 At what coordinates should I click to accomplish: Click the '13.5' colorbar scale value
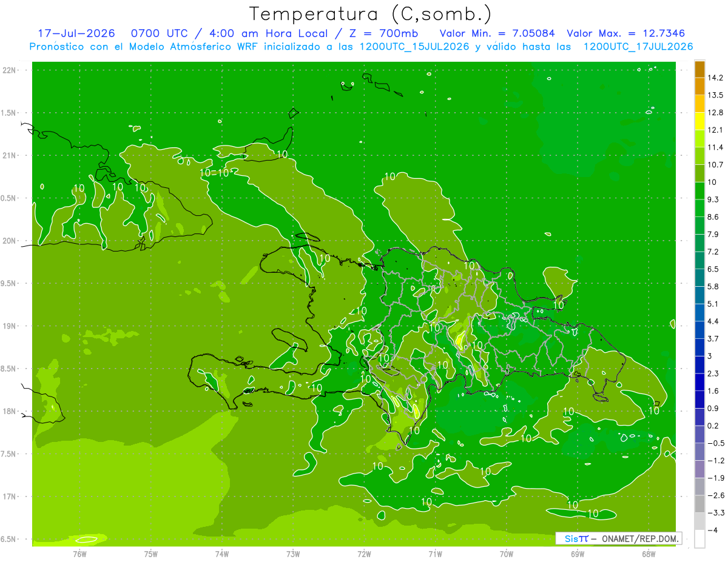[716, 95]
